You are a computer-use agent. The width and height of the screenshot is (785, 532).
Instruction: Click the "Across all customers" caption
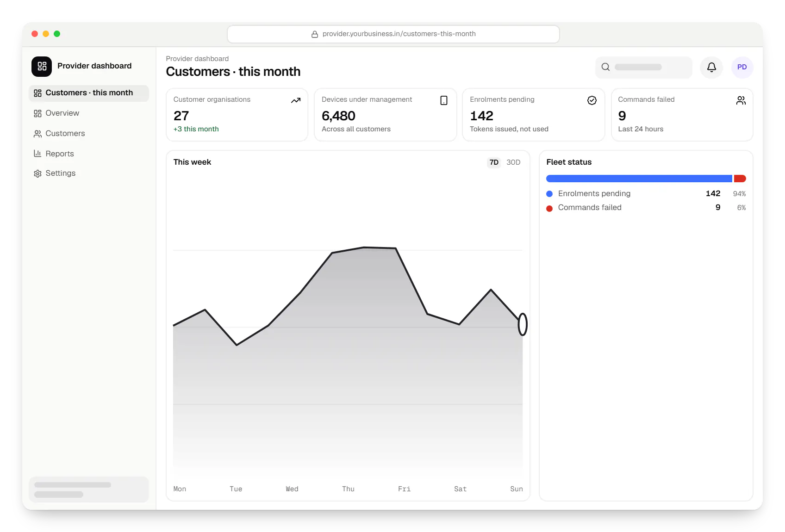(x=356, y=129)
